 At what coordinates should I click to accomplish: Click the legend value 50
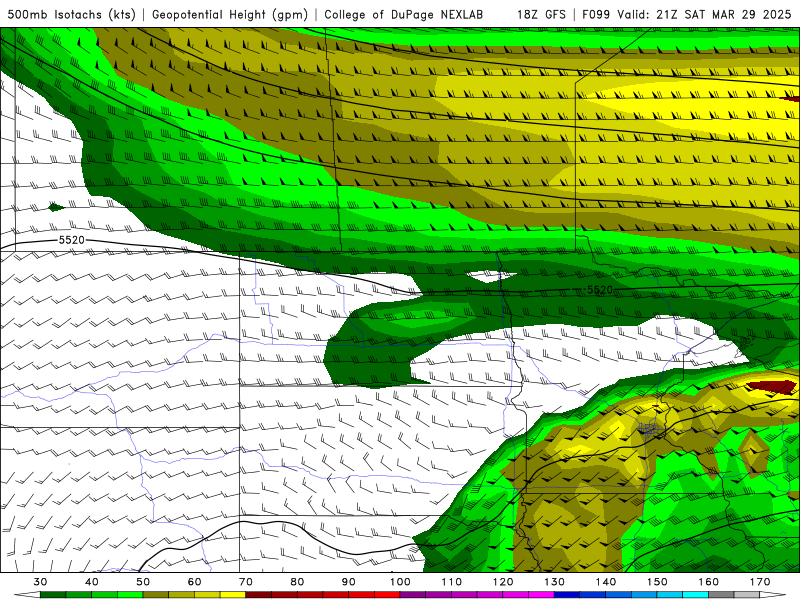tap(143, 582)
